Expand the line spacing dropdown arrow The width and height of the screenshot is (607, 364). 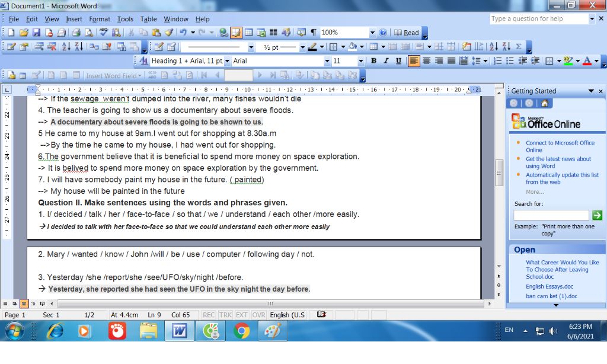click(x=485, y=61)
